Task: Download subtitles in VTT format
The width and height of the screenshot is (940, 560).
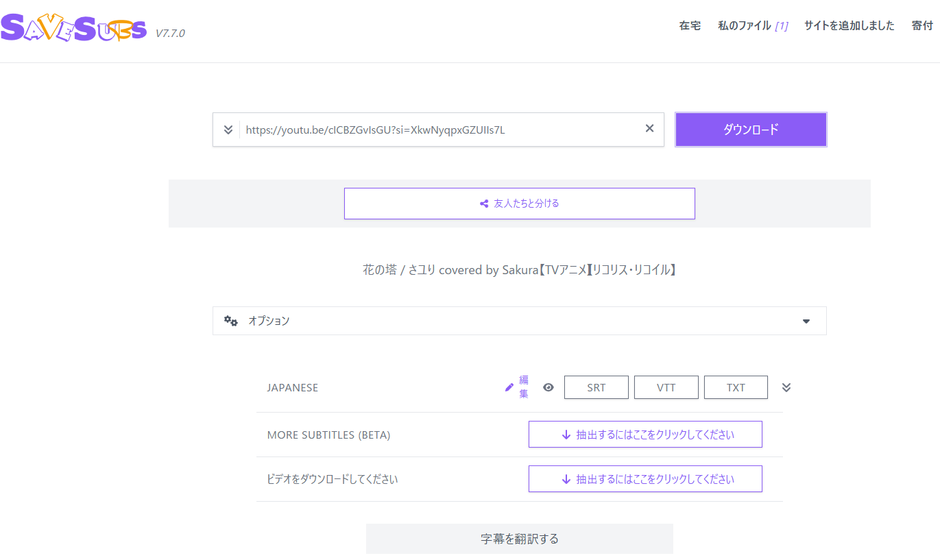Action: point(666,387)
